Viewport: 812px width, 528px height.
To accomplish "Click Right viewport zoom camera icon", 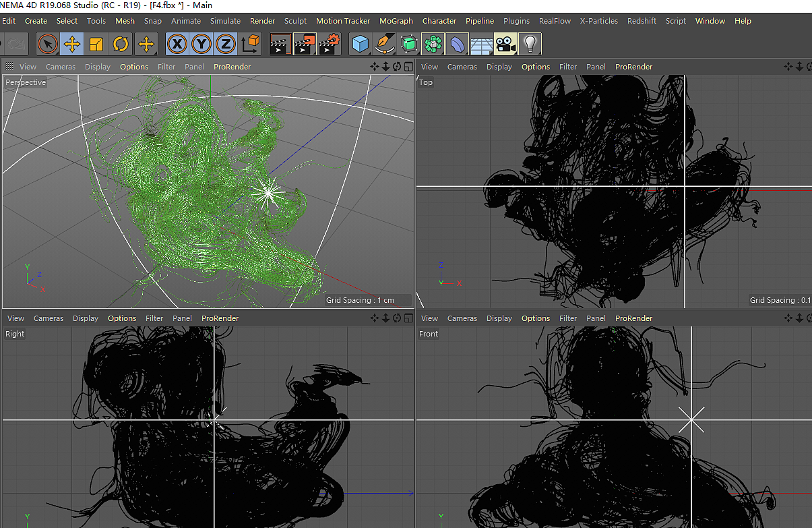I will (386, 318).
